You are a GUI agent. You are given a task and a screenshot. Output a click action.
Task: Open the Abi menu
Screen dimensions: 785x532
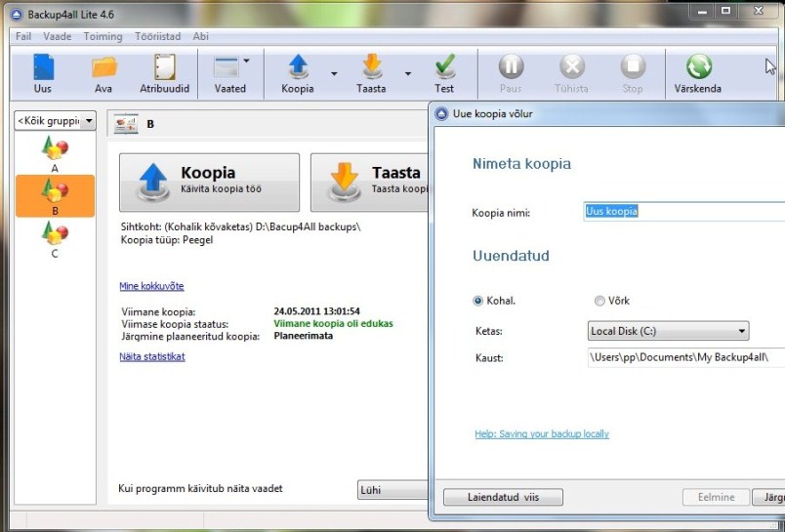point(201,36)
